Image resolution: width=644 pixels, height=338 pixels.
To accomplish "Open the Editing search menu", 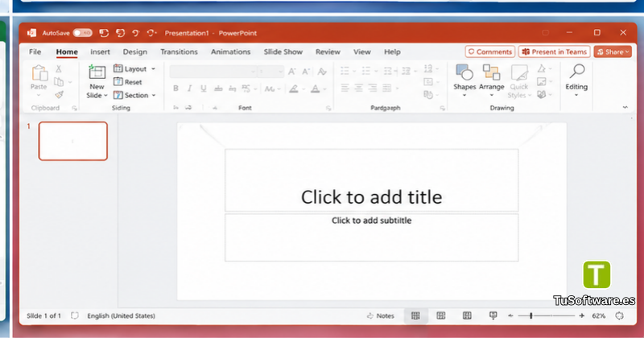I will tap(576, 80).
